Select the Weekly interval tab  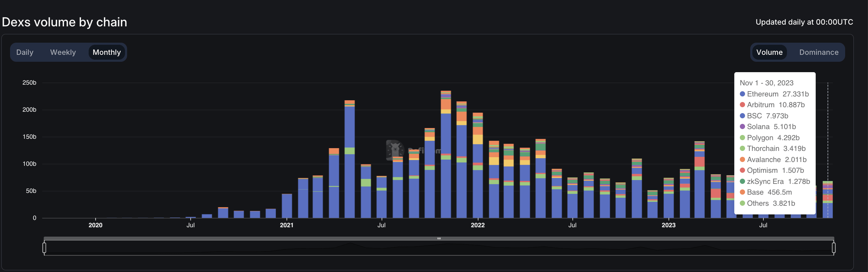tap(63, 52)
